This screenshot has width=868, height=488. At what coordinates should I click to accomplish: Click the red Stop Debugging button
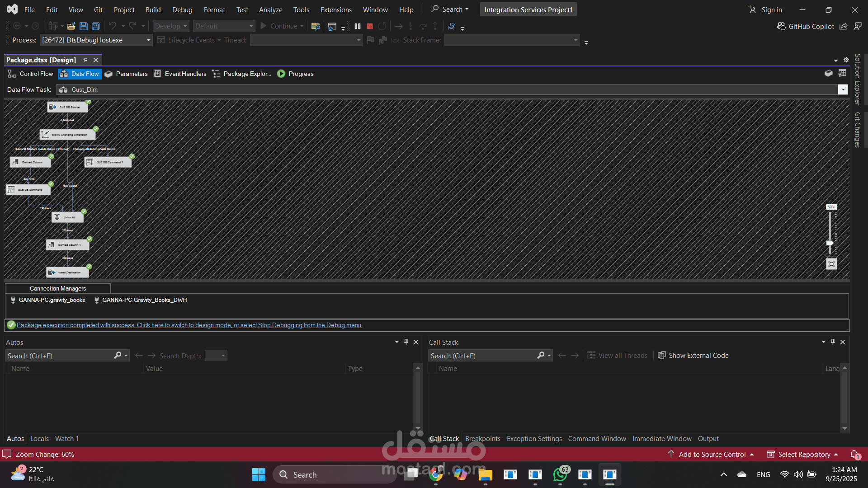[x=370, y=26]
